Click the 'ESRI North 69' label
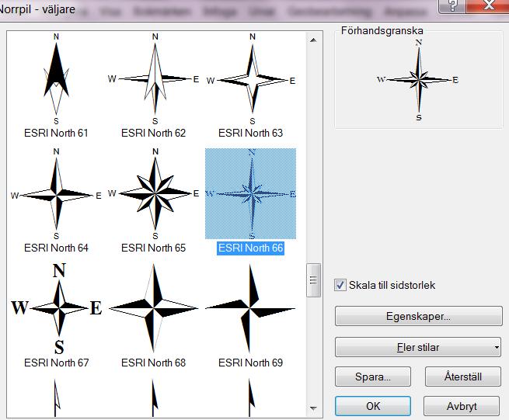Screen dimensions: 509x420 (x=250, y=363)
